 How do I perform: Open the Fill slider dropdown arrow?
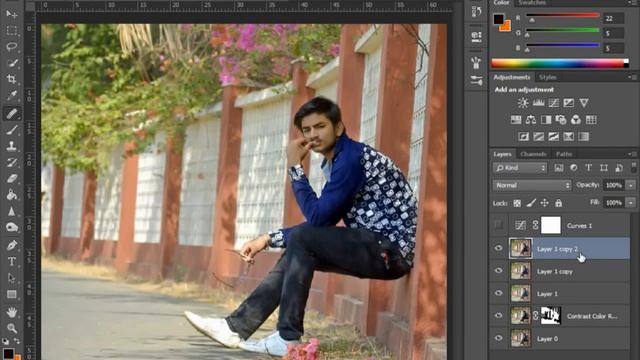pos(631,203)
